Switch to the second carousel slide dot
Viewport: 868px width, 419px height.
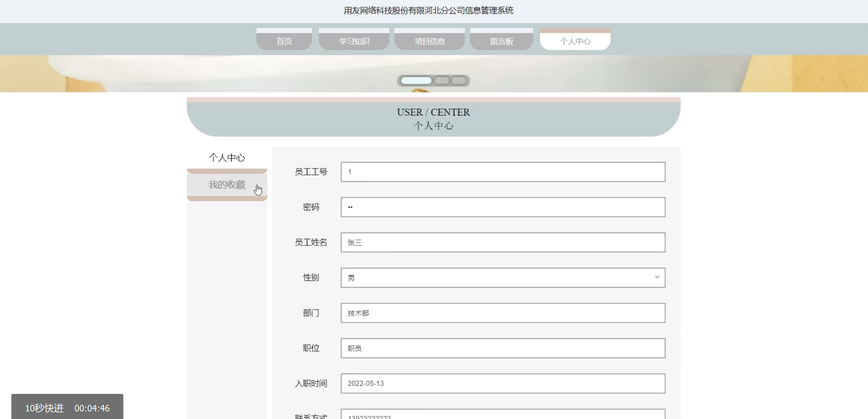(442, 80)
